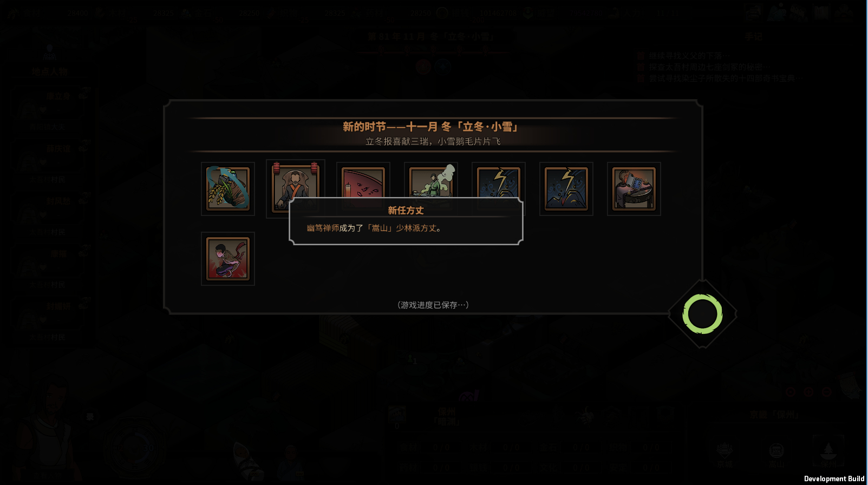Open the 地点人物 tab on left panel
The width and height of the screenshot is (868, 485).
tap(49, 71)
